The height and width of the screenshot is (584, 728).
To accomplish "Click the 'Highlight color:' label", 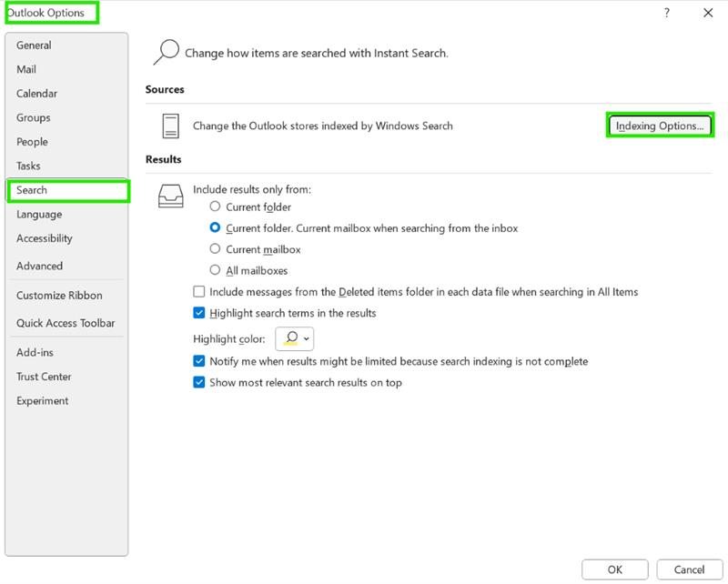I will pos(229,339).
